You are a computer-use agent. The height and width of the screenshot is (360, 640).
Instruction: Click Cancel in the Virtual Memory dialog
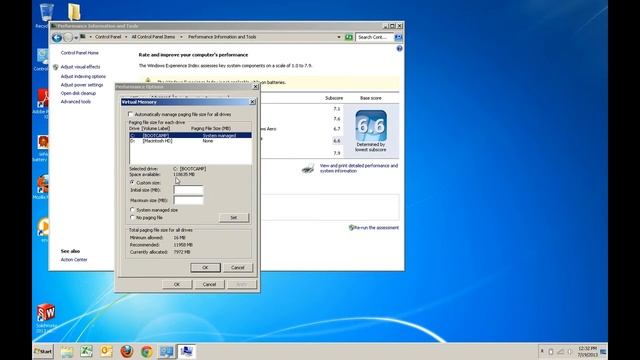coord(238,267)
